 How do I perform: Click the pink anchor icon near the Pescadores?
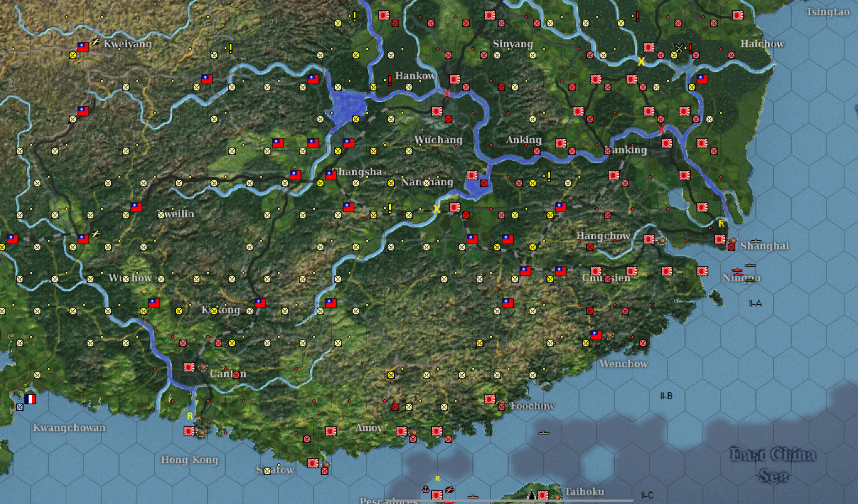[426, 490]
